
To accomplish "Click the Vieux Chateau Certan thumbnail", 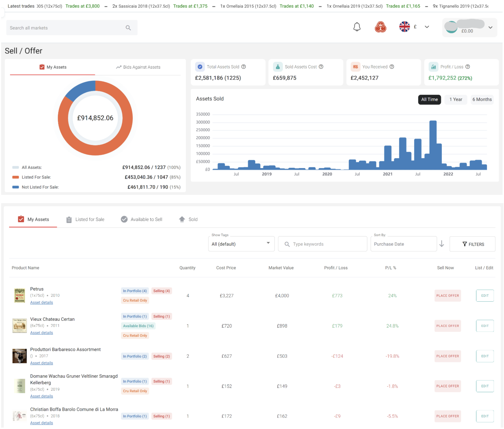I will tap(20, 326).
